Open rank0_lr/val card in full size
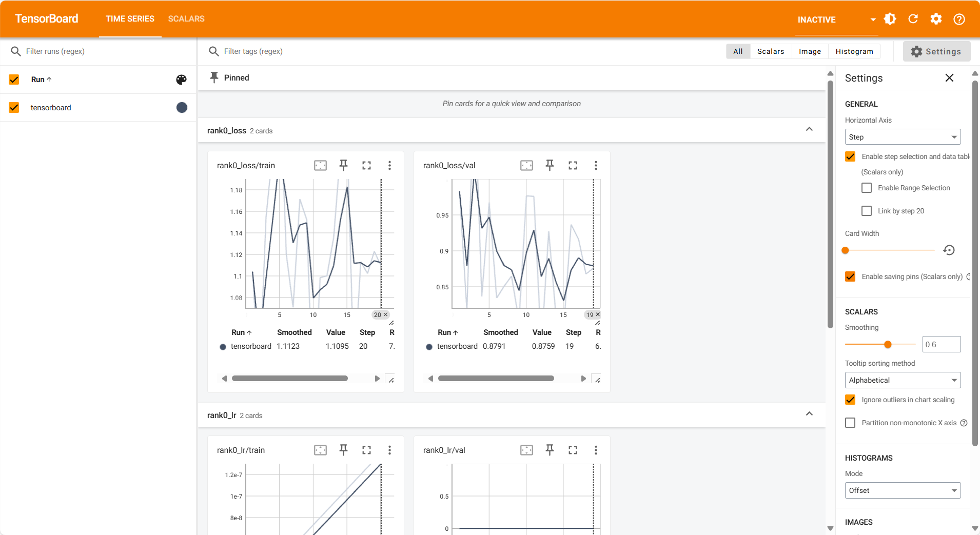Screen dimensions: 980x535 573,450
